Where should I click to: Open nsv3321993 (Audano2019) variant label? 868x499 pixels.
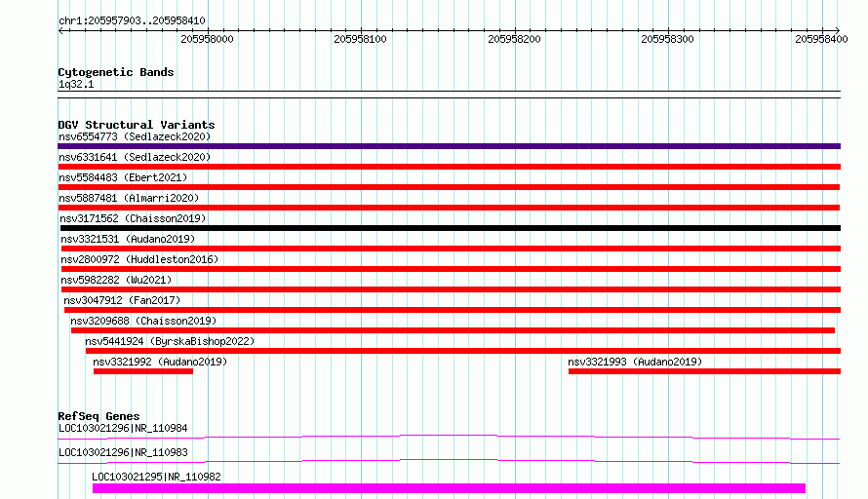coord(635,362)
